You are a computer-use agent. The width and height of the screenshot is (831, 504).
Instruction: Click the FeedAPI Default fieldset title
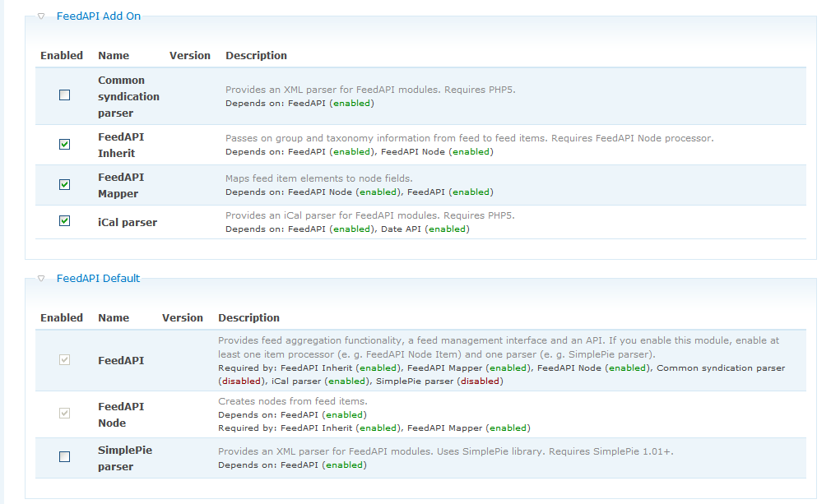tap(98, 279)
